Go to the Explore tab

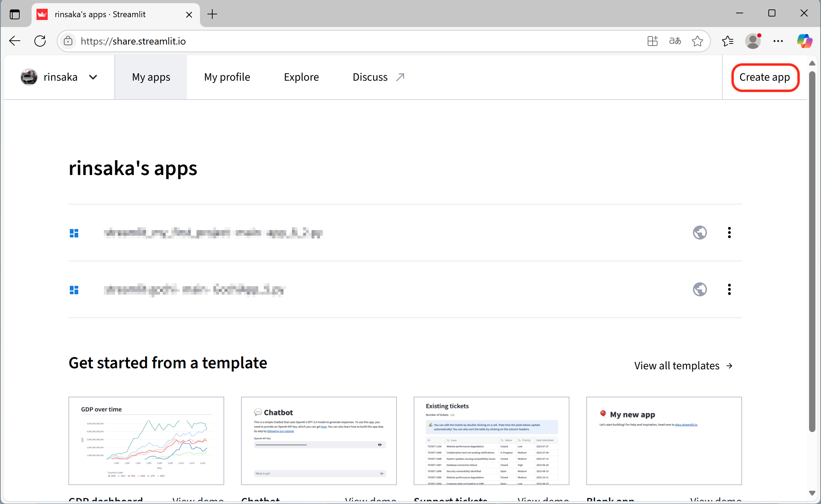point(301,77)
